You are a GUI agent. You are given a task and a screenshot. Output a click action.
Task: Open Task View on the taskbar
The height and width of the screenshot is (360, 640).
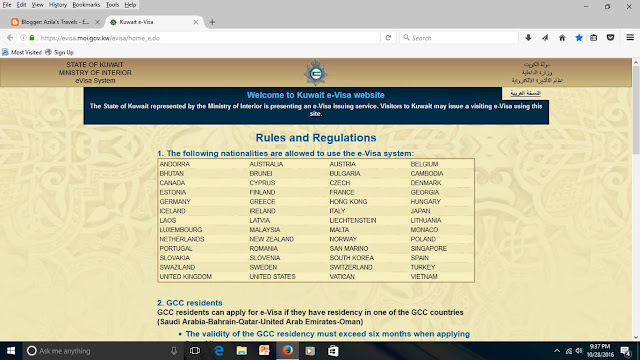[x=195, y=351]
